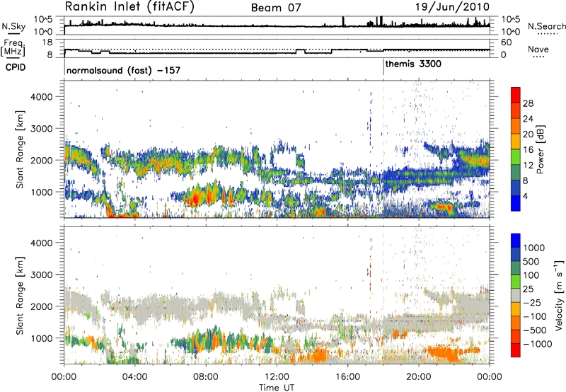Click the red high-power echo near 07:30 in power panel
Screen dimensions: 566x392
click(195, 199)
